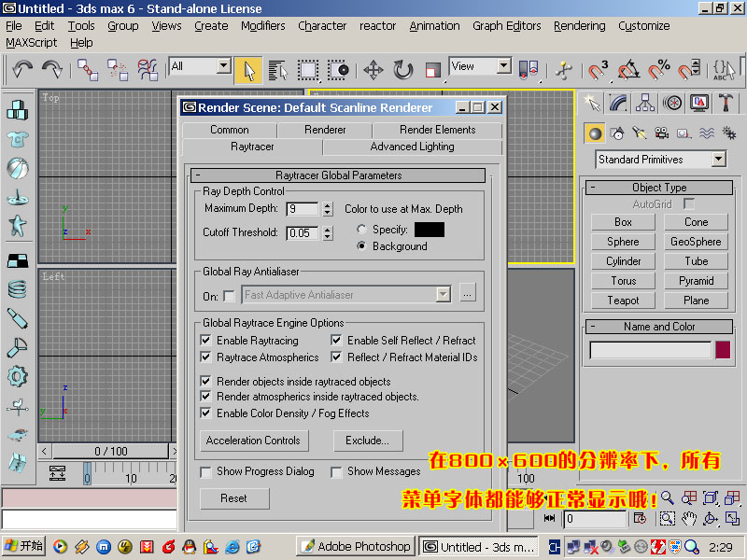Enable Show Progress Dialog checkbox
747x560 pixels.
click(x=205, y=472)
